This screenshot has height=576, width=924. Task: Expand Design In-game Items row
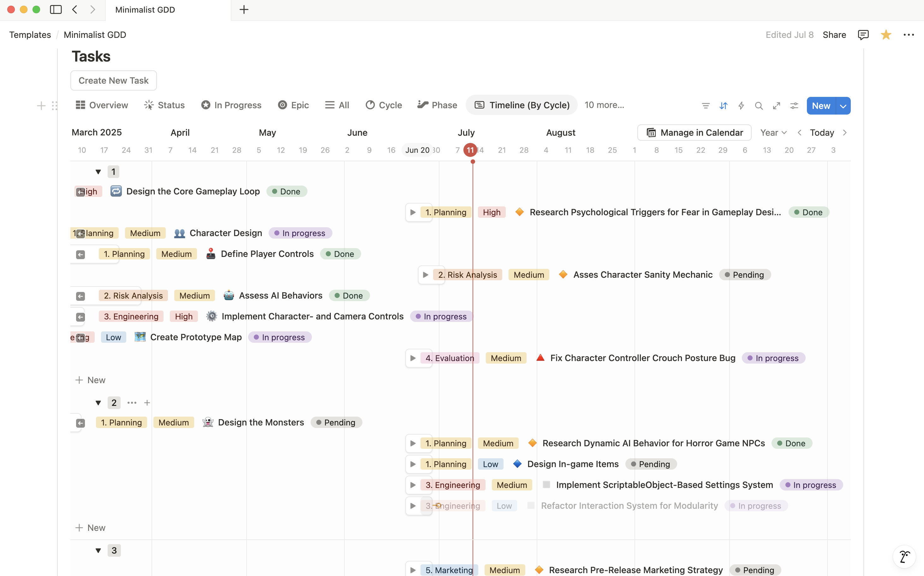click(x=413, y=464)
